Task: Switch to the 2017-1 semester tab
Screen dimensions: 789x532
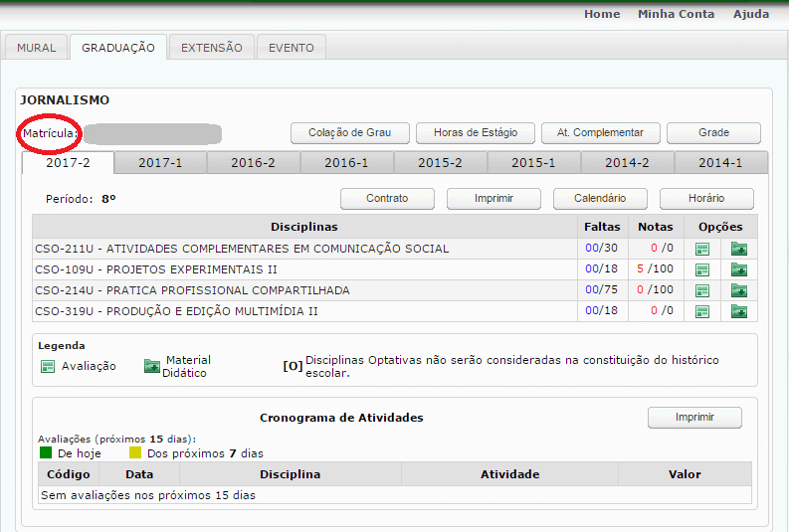Action: [160, 163]
